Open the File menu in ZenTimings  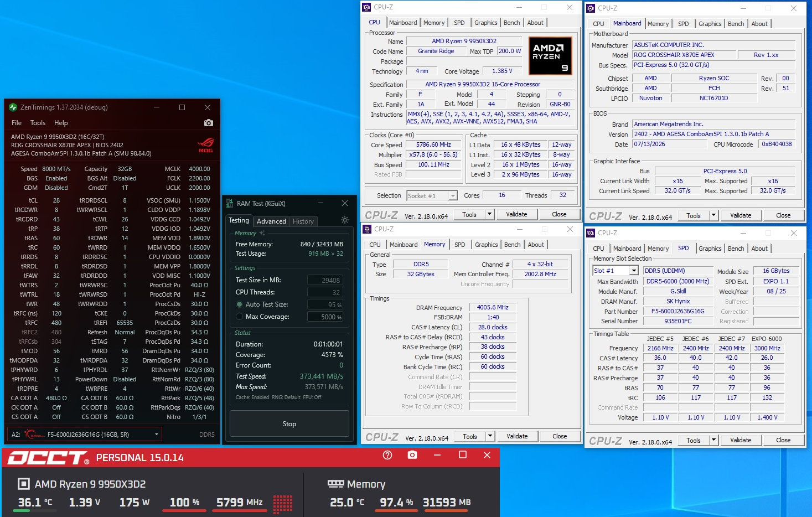[x=17, y=123]
